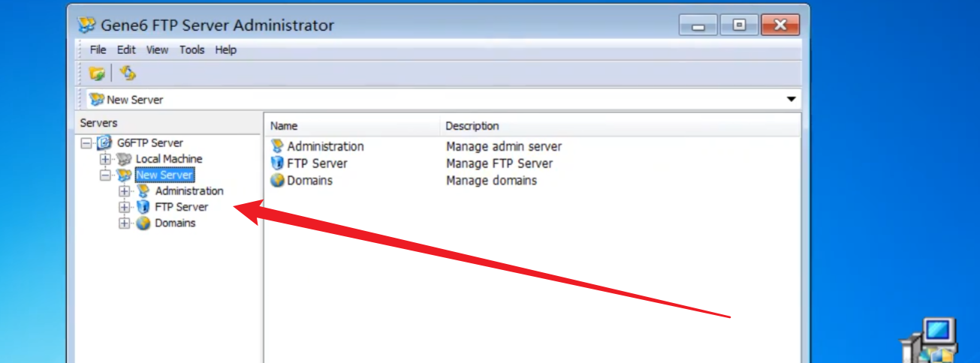Open the View menu
The width and height of the screenshot is (980, 363).
[157, 50]
